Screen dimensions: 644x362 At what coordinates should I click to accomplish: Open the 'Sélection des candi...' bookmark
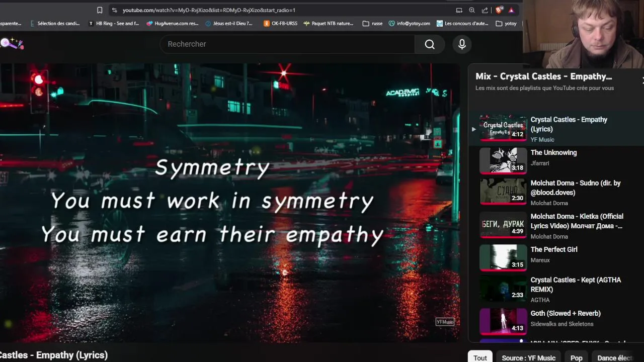pos(55,23)
